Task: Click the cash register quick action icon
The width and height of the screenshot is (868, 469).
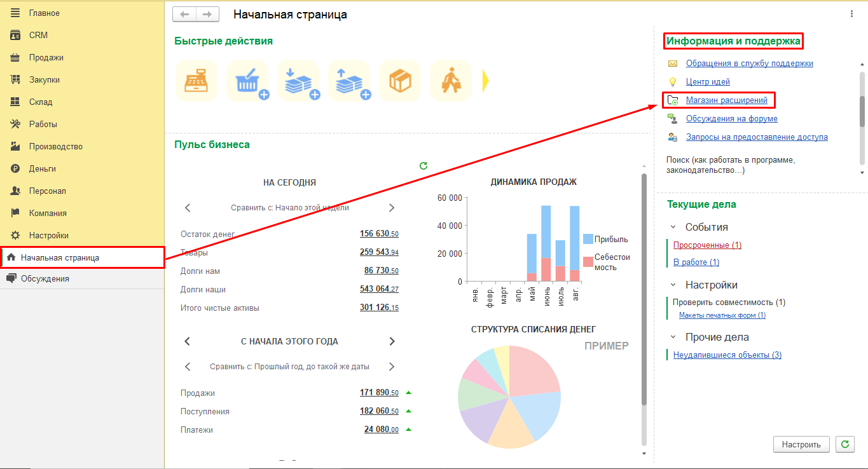Action: coord(196,81)
